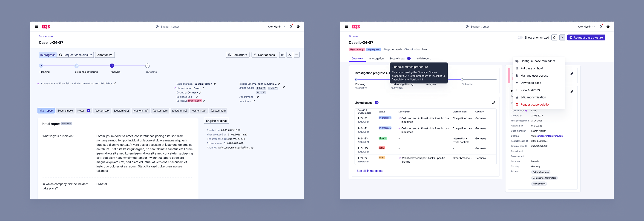Open the ellipsis more-options icon

297,55
